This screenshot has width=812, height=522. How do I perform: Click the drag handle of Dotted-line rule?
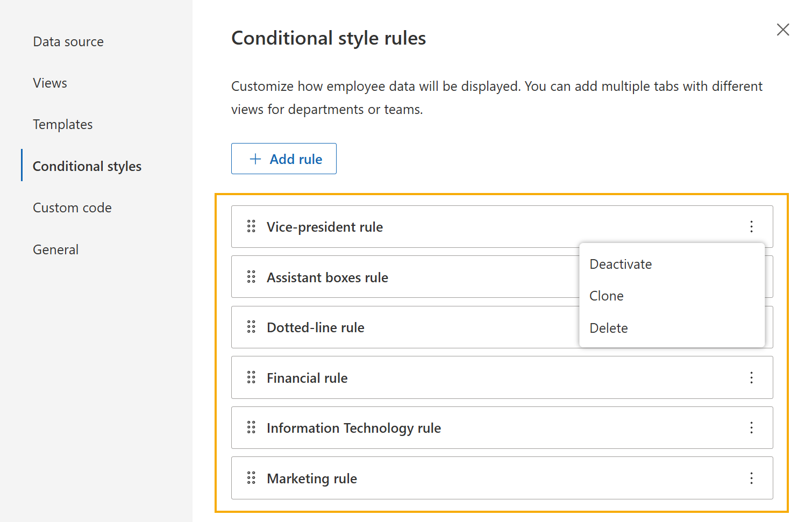(x=251, y=327)
